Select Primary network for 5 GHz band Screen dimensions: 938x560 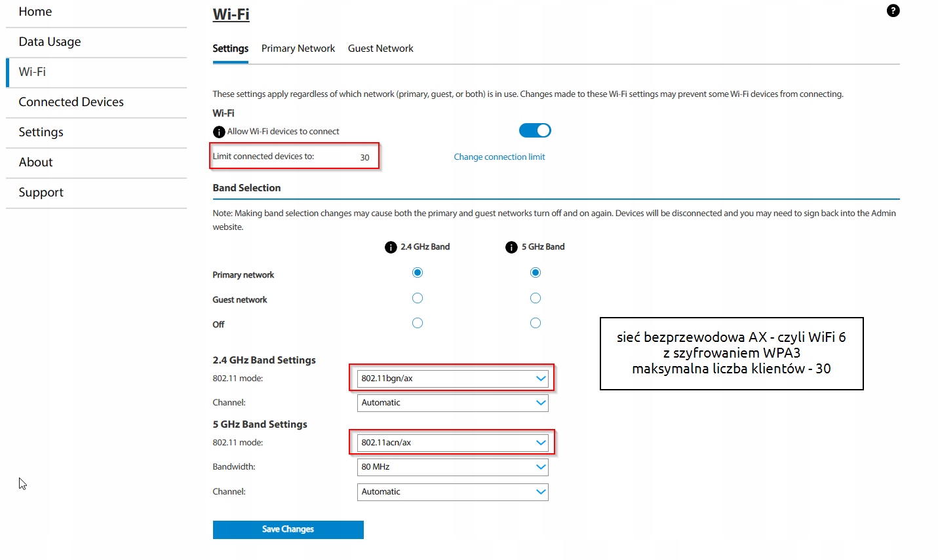coord(536,272)
